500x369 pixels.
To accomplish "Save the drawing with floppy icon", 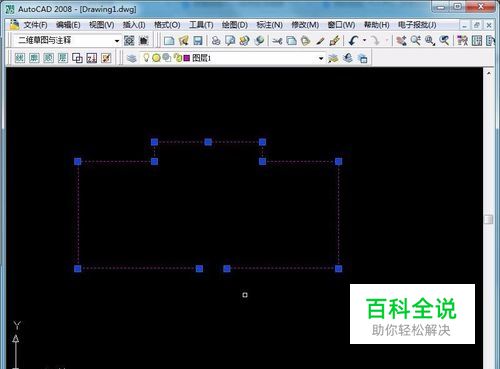I will pos(198,41).
